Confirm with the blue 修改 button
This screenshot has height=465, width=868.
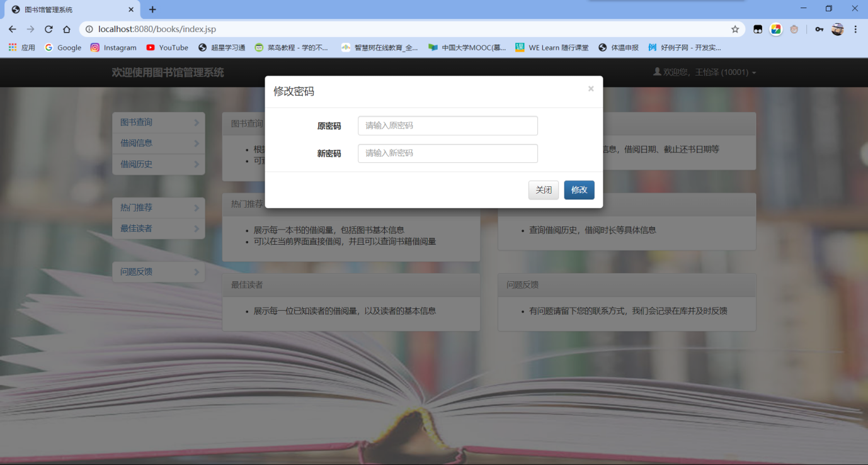(x=580, y=190)
